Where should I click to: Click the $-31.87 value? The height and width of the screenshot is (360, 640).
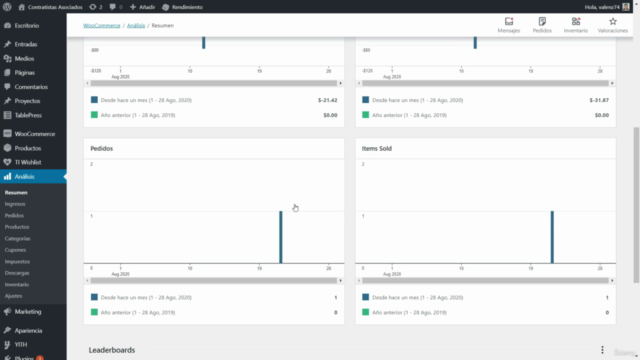(x=599, y=100)
